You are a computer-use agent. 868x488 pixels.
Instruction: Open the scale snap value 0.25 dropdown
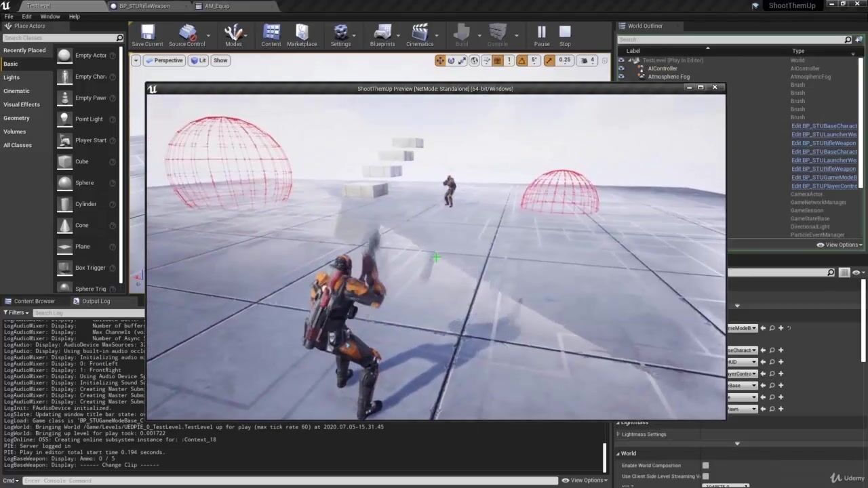click(x=565, y=60)
